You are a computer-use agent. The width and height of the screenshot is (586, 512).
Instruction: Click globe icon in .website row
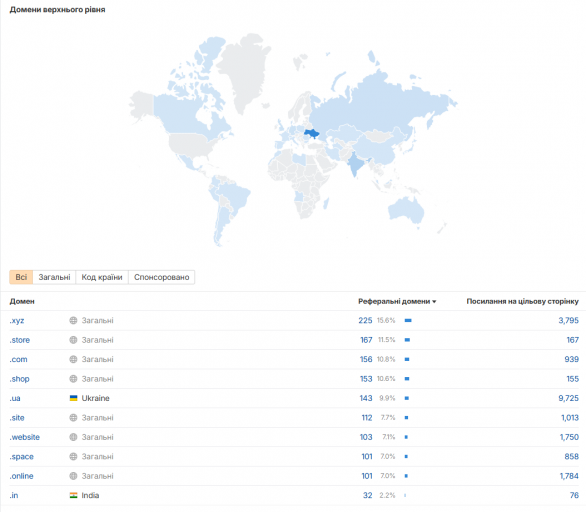click(x=73, y=437)
